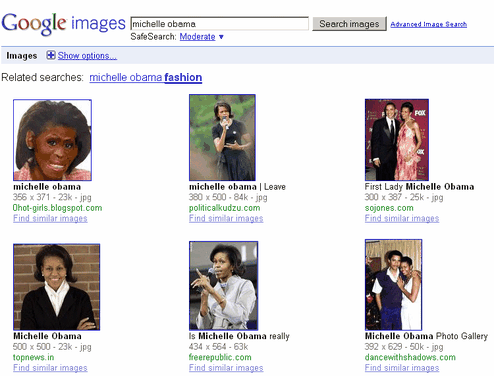This screenshot has width=494, height=376.
Task: Click the freerepublic.com source text
Action: coord(220,357)
